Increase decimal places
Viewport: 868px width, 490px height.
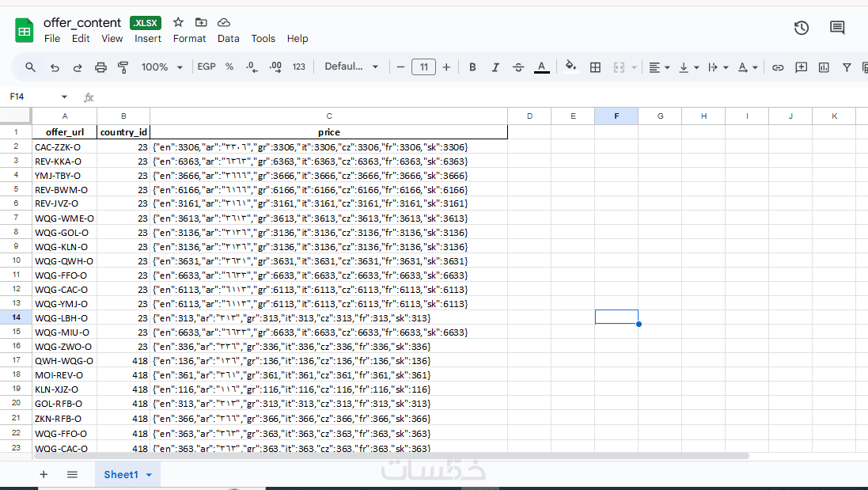pyautogui.click(x=275, y=67)
